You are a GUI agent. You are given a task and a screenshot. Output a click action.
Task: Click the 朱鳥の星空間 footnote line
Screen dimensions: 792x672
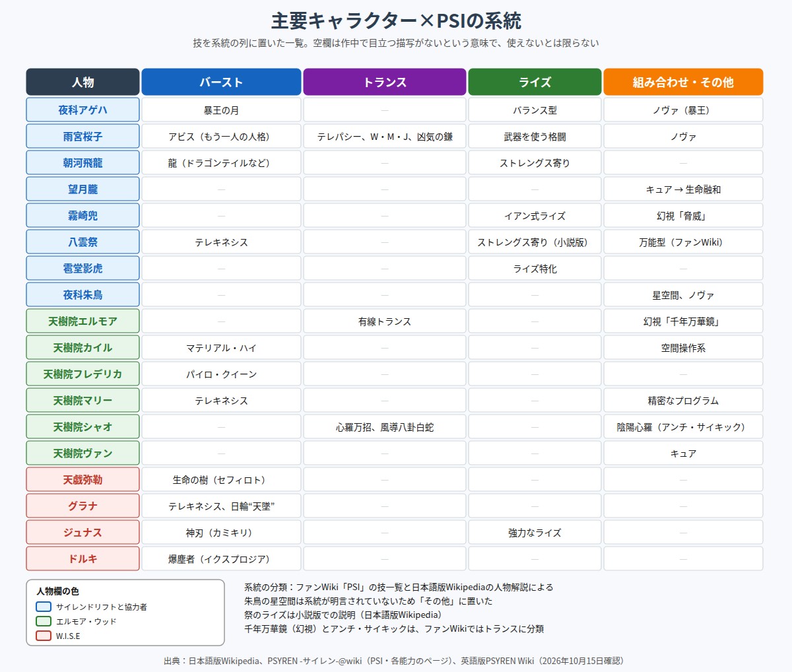368,601
